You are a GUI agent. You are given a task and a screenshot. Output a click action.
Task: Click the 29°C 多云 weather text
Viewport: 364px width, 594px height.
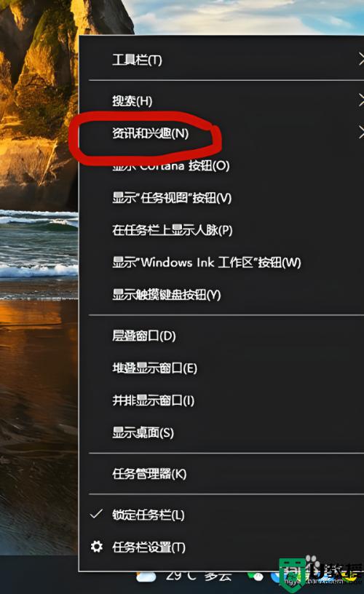(199, 576)
